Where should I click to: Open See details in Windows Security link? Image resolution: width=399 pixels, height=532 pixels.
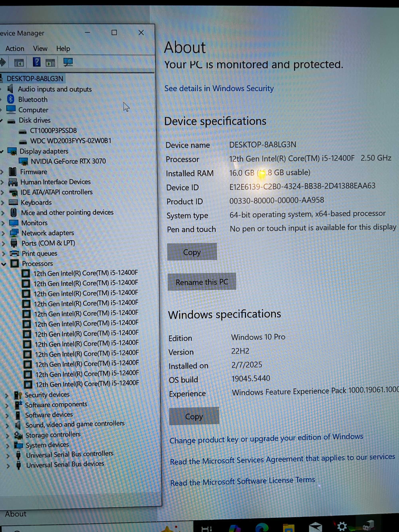click(x=219, y=89)
